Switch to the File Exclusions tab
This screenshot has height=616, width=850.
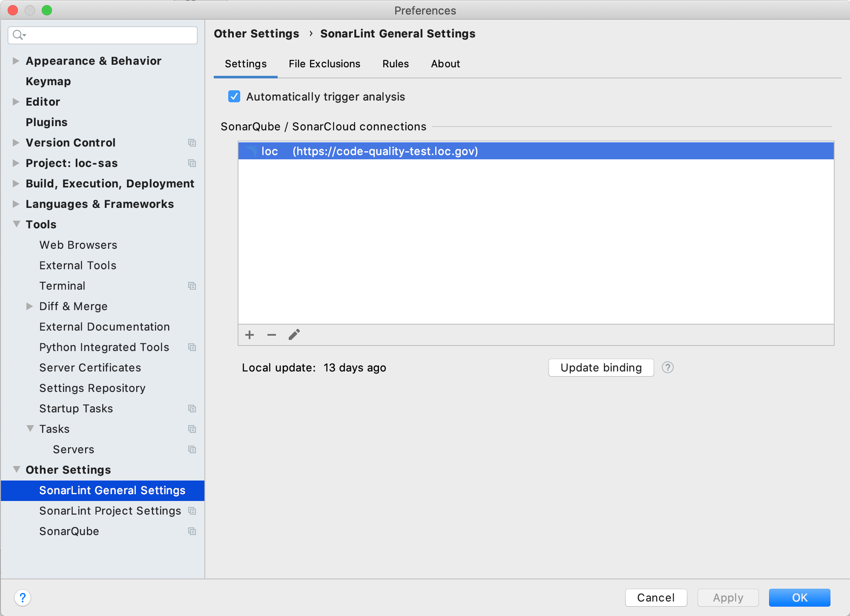pos(324,63)
